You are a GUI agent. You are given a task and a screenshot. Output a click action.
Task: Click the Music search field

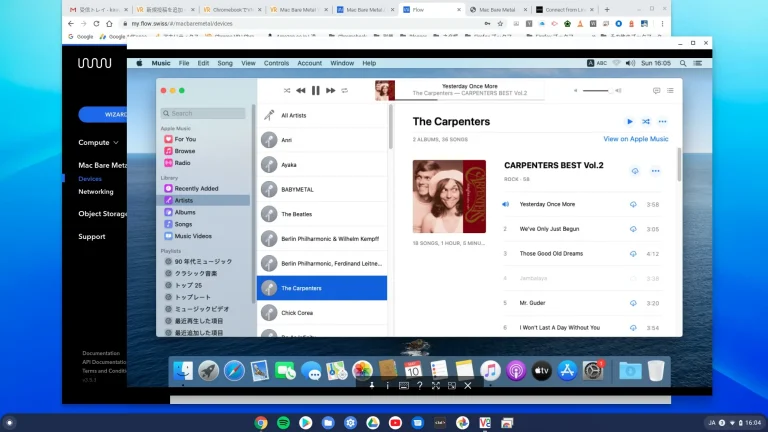(203, 113)
